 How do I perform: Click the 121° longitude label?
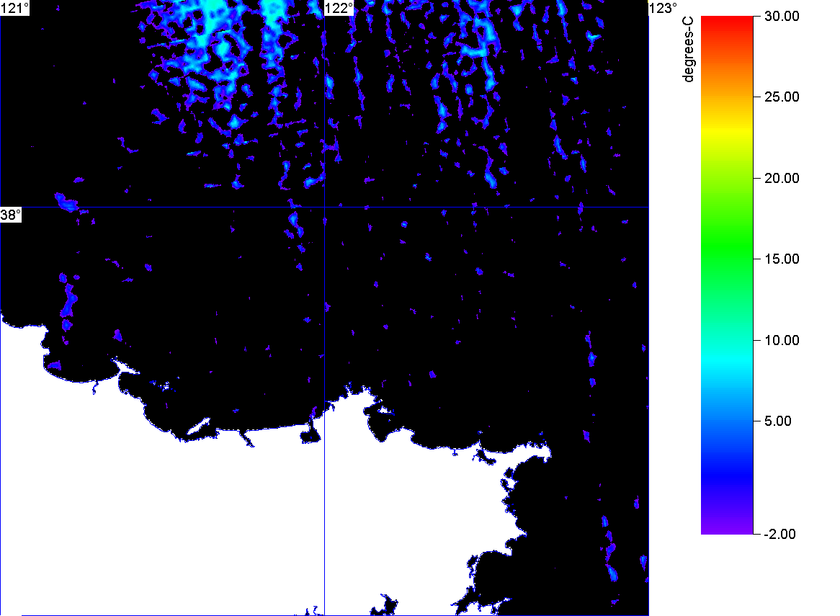tap(14, 8)
